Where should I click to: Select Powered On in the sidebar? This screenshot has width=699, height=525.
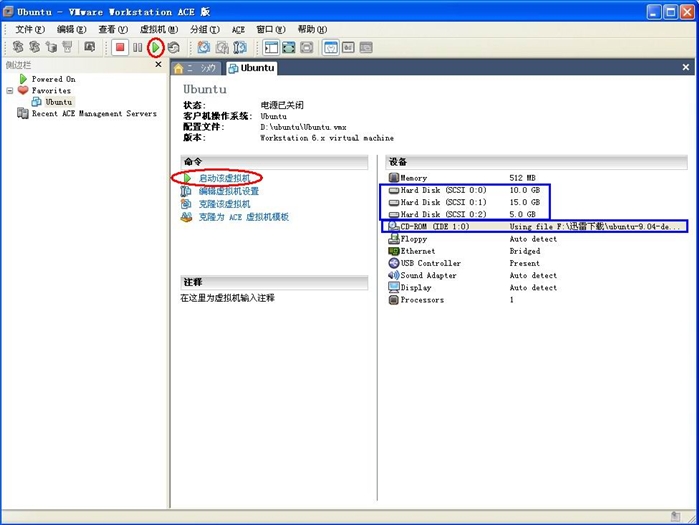click(x=53, y=79)
